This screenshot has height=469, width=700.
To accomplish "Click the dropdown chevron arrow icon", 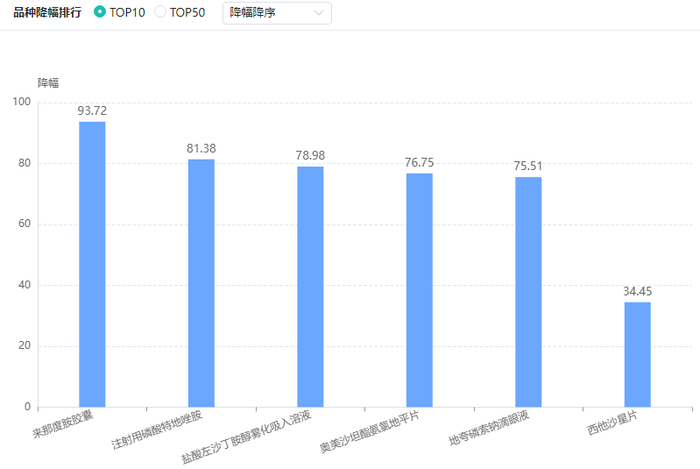I will tap(318, 13).
